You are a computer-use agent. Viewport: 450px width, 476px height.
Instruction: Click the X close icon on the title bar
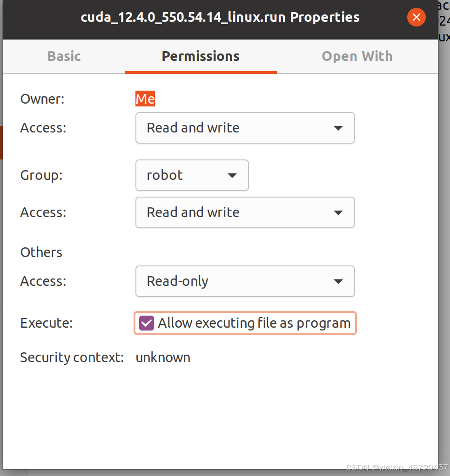(416, 17)
